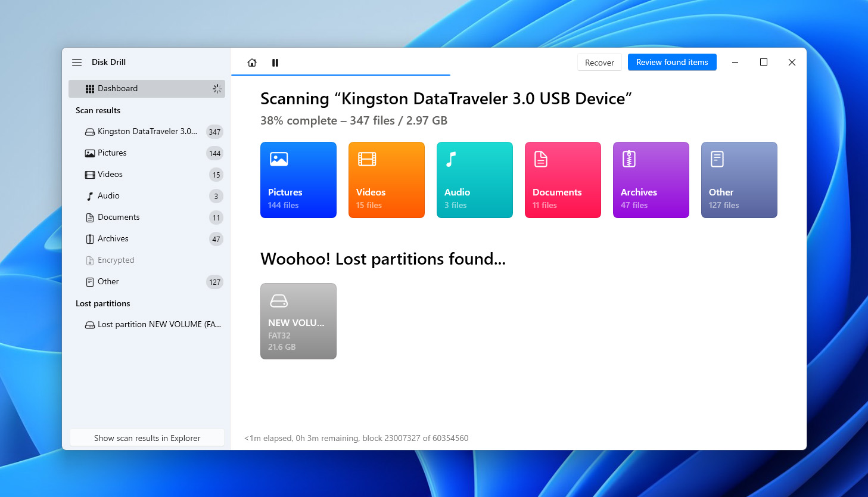
Task: Click the 11 badge next to Documents
Action: 216,218
